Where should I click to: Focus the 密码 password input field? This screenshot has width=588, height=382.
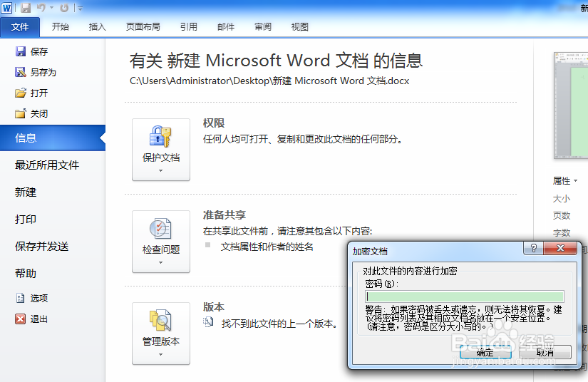(x=464, y=296)
